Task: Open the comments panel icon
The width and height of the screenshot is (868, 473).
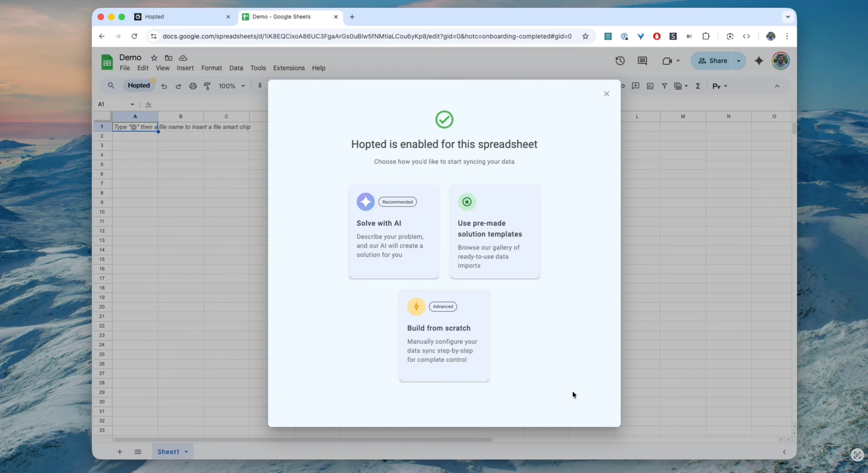Action: [x=642, y=61]
